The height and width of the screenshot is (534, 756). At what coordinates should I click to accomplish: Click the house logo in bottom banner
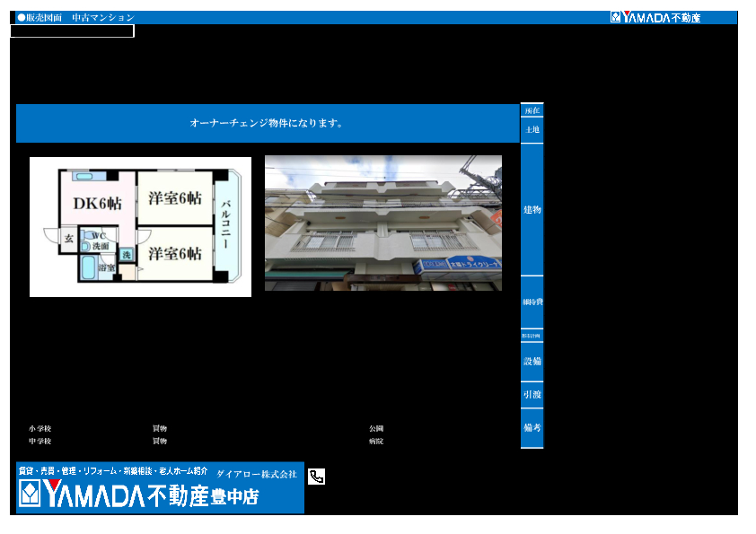point(31,494)
